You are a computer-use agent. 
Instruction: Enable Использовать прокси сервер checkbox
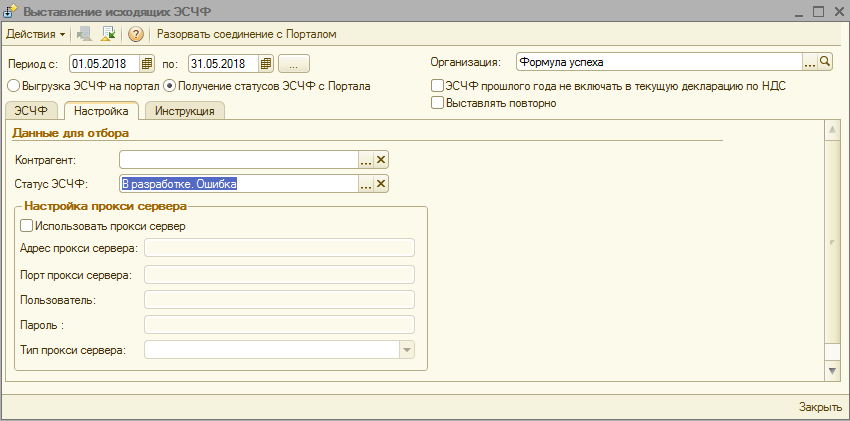coord(26,226)
